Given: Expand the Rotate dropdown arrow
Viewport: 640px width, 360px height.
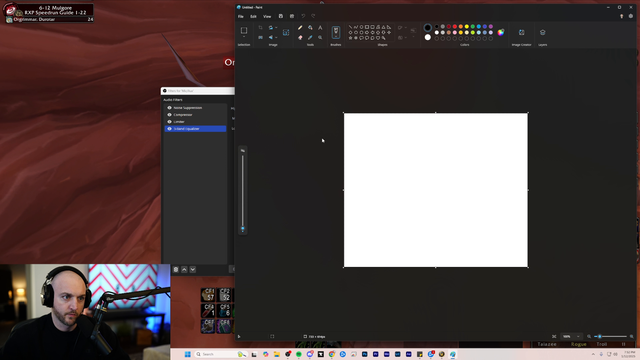Looking at the screenshot, I should (x=276, y=27).
